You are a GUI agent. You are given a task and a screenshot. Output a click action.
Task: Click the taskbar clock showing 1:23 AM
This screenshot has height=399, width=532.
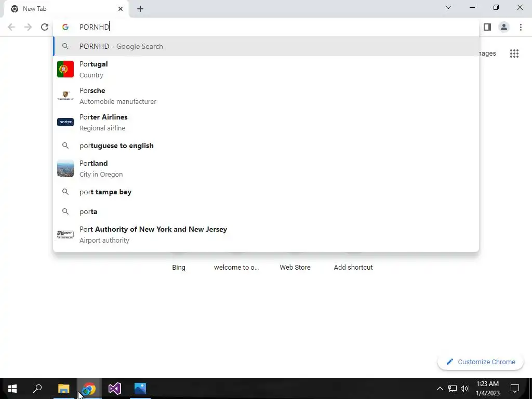(x=487, y=389)
